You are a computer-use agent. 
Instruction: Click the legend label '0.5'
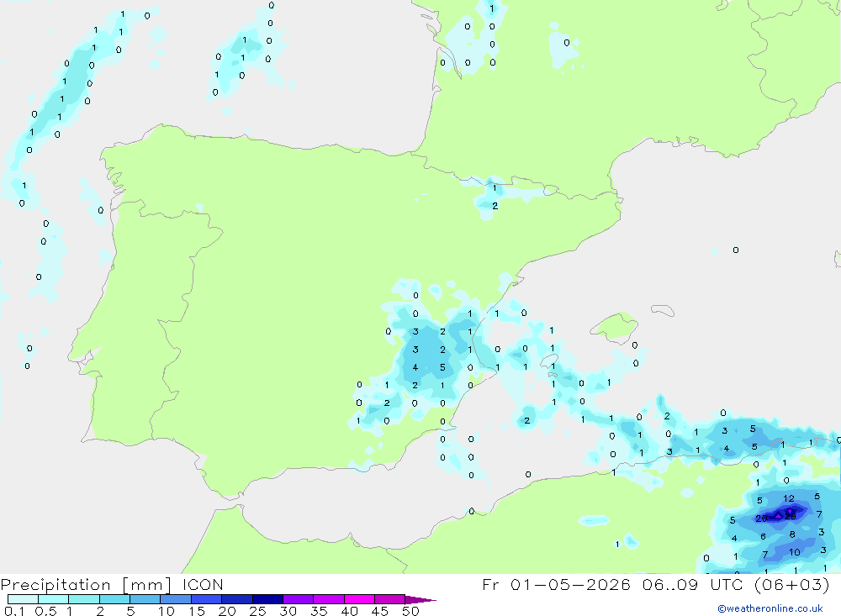45,611
